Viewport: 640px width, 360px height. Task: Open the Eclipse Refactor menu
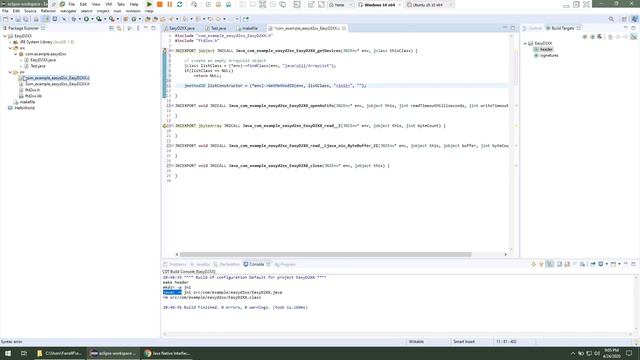[x=48, y=11]
